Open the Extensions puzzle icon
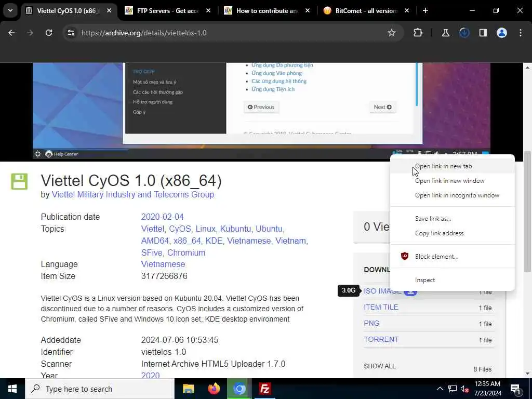This screenshot has width=532, height=399. pos(418,33)
